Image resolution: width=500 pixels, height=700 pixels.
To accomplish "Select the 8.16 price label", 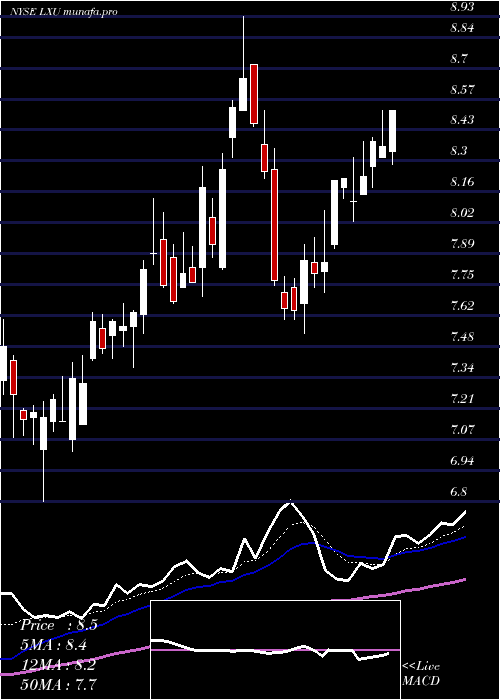I will [462, 182].
